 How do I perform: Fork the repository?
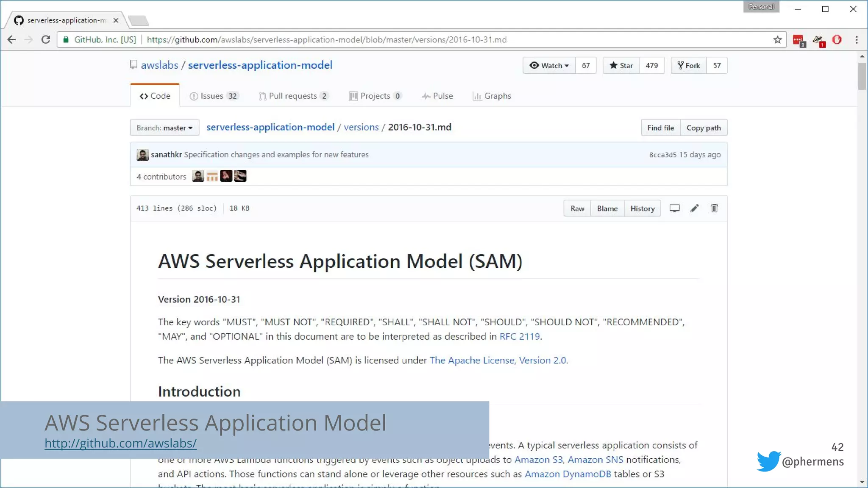click(x=689, y=66)
